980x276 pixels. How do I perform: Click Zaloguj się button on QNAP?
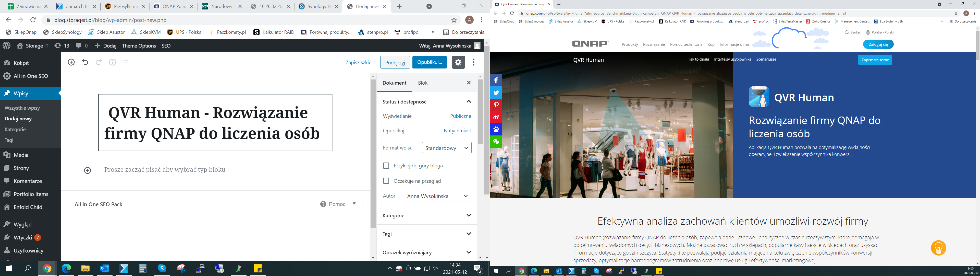pyautogui.click(x=878, y=44)
